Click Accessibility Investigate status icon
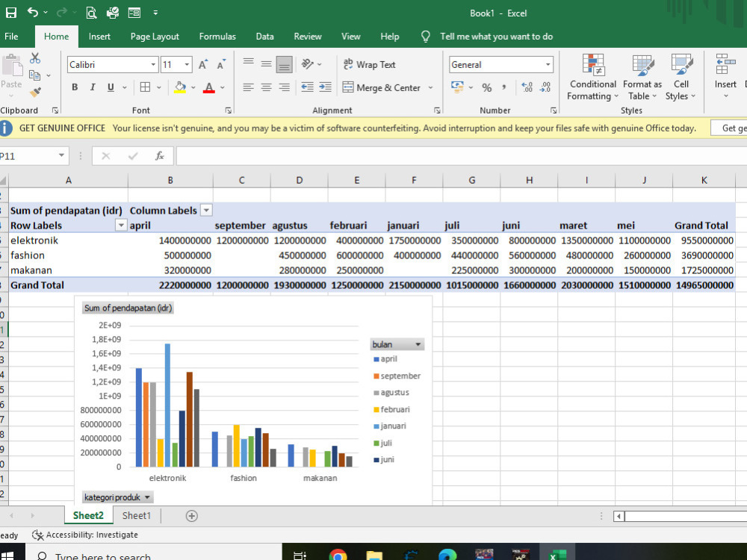 (37, 535)
